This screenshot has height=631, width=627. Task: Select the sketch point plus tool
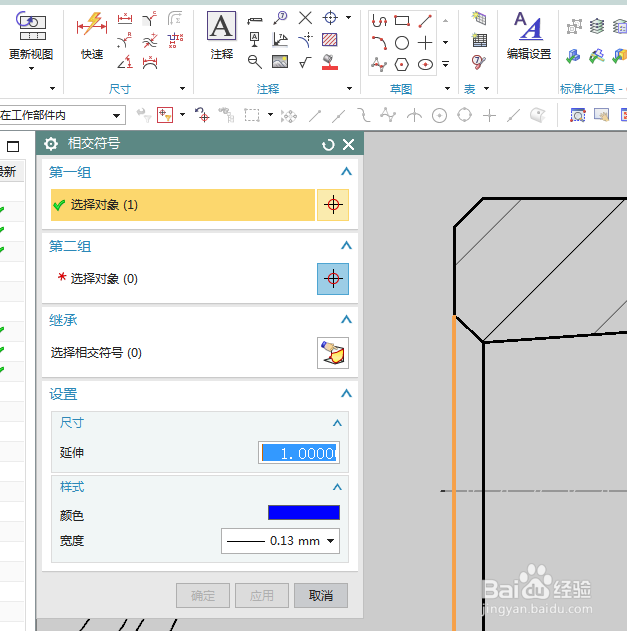(x=425, y=42)
